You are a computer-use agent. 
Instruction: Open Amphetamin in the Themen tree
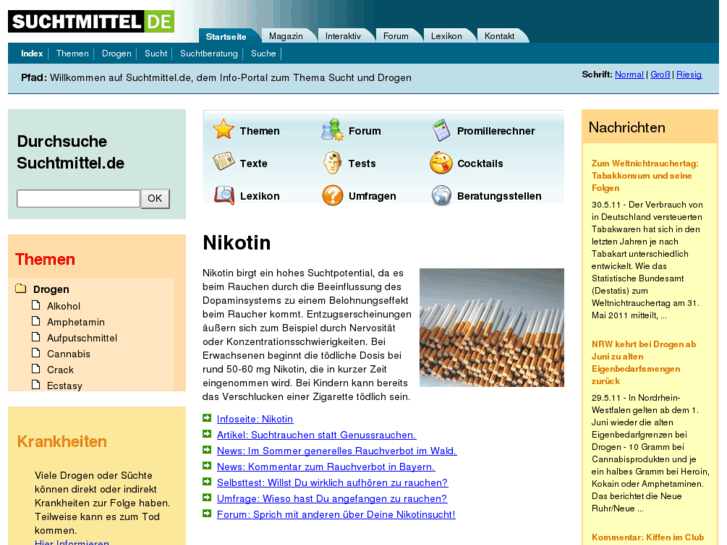click(76, 322)
